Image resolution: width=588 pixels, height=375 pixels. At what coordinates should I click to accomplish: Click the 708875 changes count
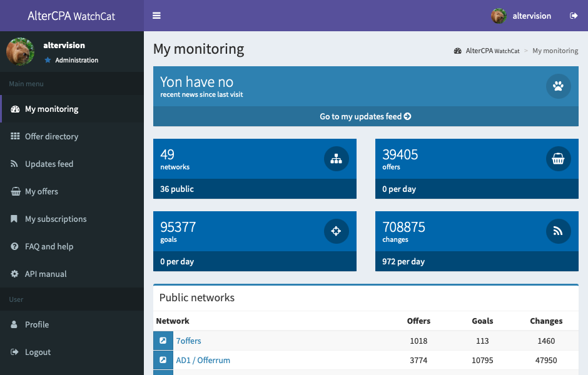[x=404, y=227]
